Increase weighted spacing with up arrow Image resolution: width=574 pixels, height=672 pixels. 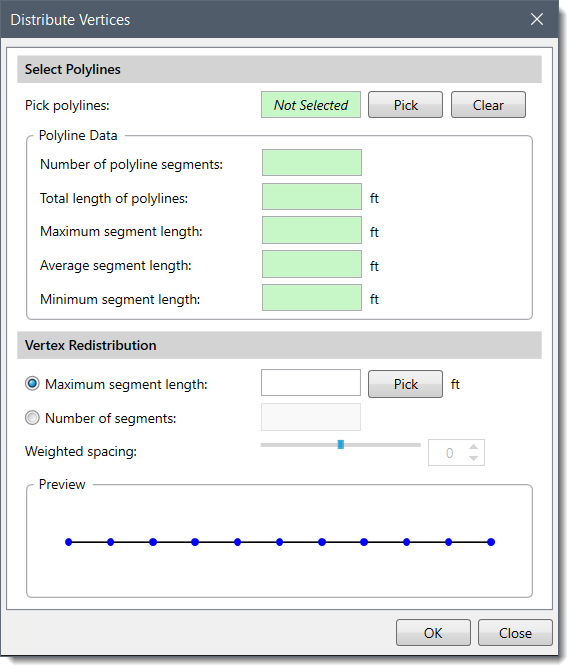click(473, 447)
